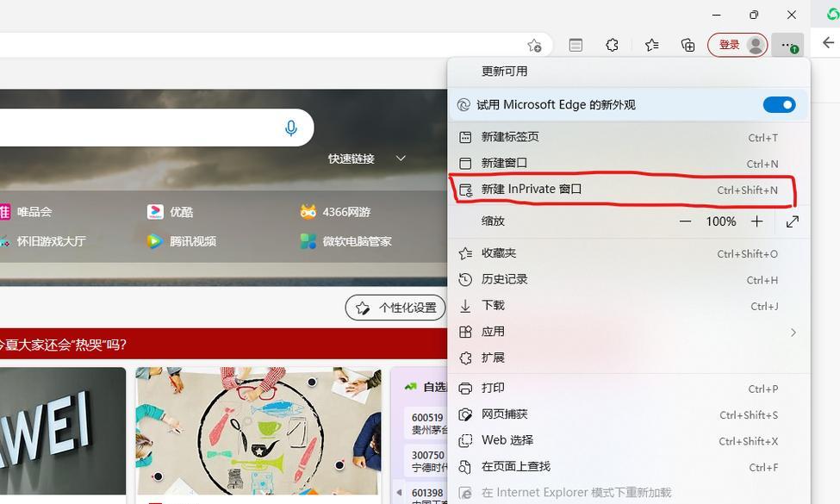Open the HUAWEI news thumbnail
The image size is (840, 504).
pos(63,431)
